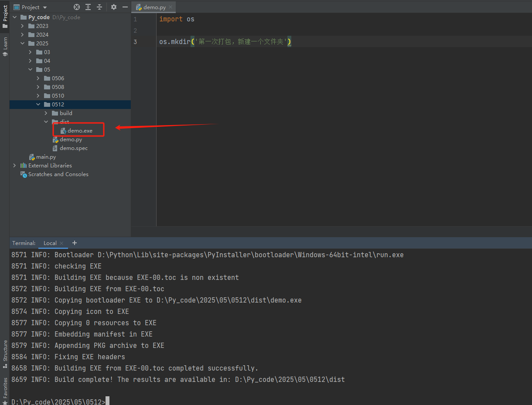
Task: Expand the 03 folder
Action: click(x=30, y=52)
